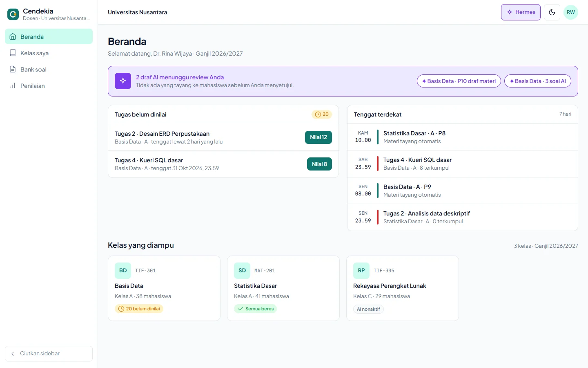Click Nilai 8 button for Tugas 4

coord(319,164)
